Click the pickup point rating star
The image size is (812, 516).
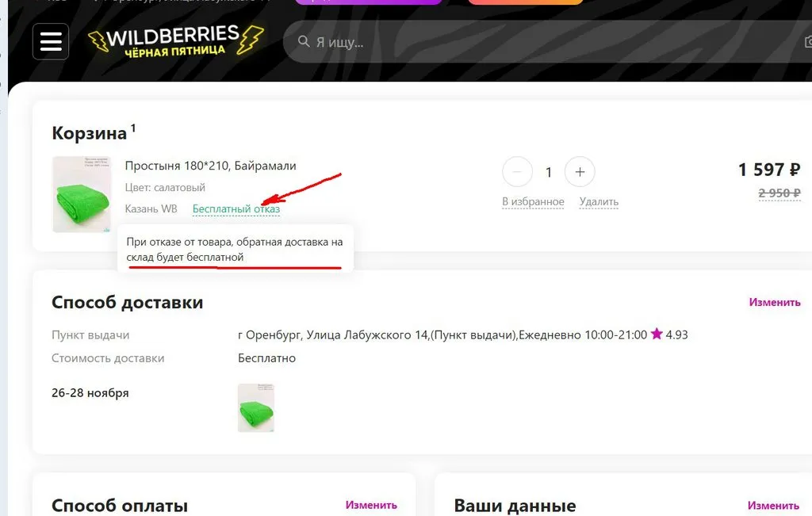pyautogui.click(x=657, y=334)
